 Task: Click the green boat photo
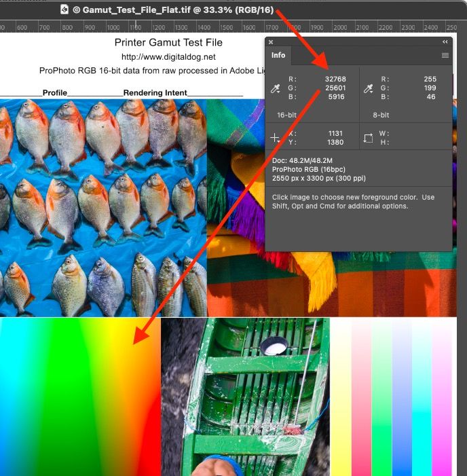(x=245, y=397)
